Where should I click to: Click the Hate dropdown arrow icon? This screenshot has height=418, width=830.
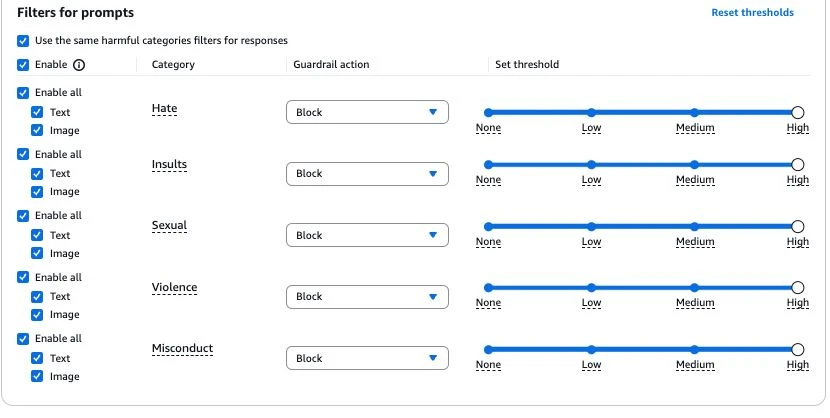click(432, 112)
